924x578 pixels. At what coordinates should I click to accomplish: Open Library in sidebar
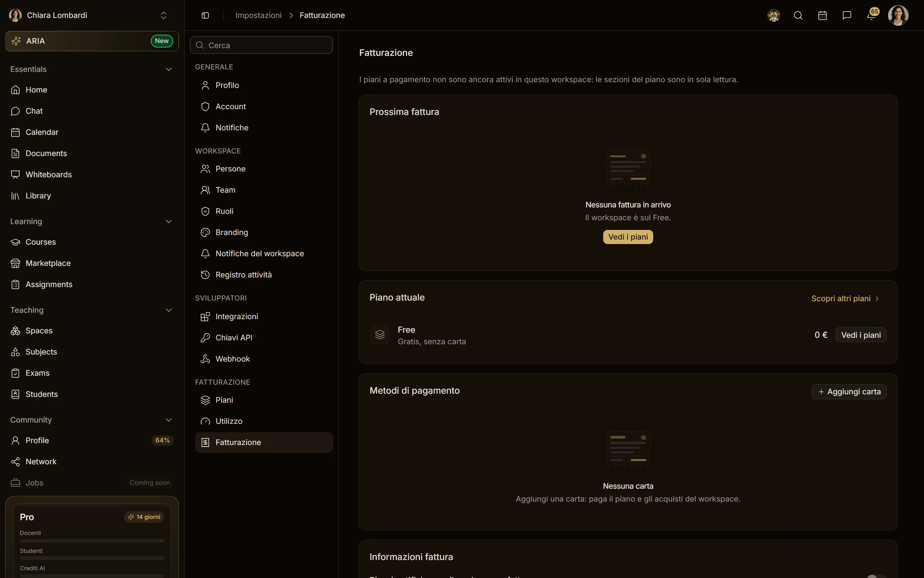pos(92,196)
